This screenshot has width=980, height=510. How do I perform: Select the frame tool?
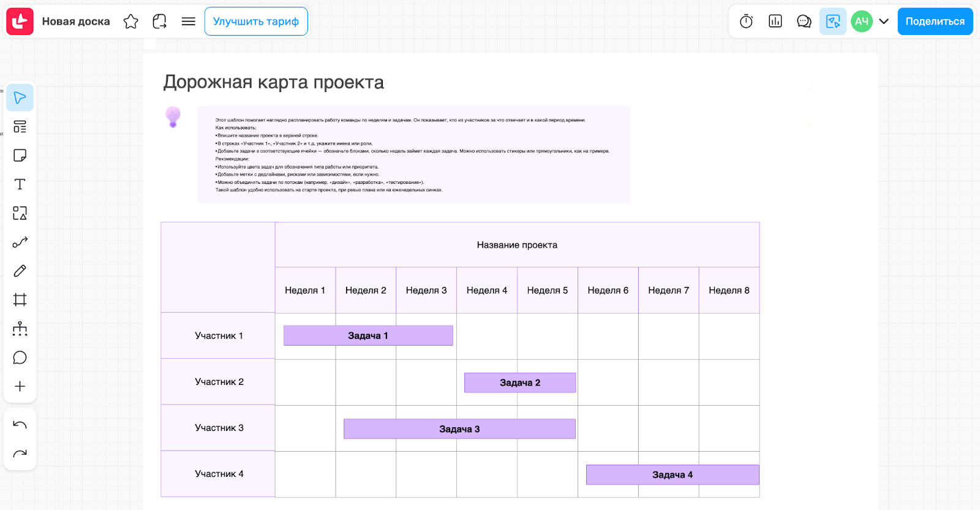[x=20, y=300]
